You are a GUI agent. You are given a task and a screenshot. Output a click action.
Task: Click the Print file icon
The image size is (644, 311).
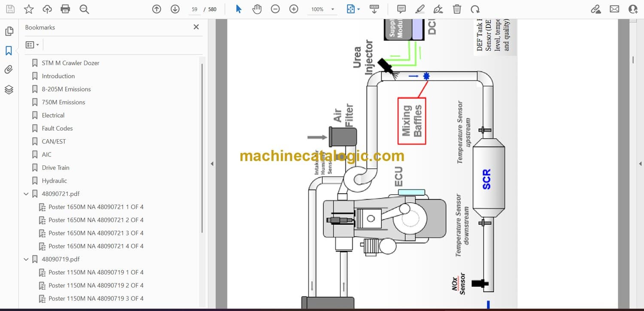coord(65,9)
